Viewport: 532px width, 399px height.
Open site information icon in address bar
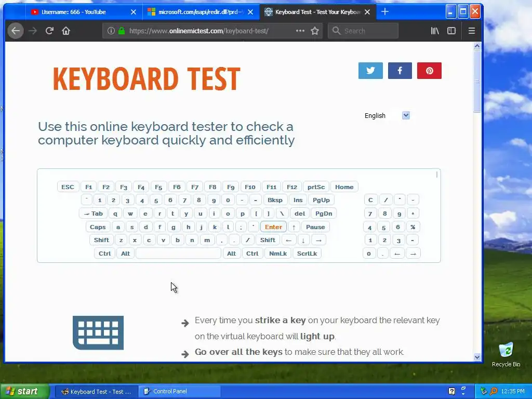(111, 31)
